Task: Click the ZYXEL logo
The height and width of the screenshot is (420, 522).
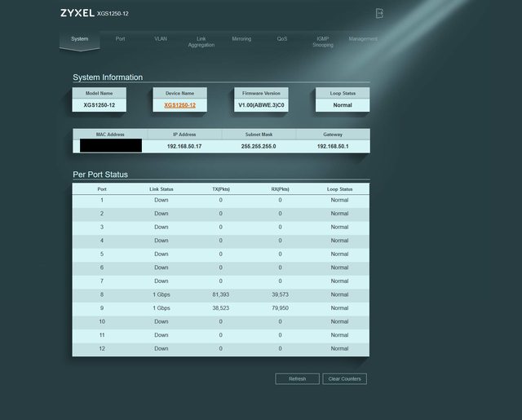Action: click(x=77, y=14)
